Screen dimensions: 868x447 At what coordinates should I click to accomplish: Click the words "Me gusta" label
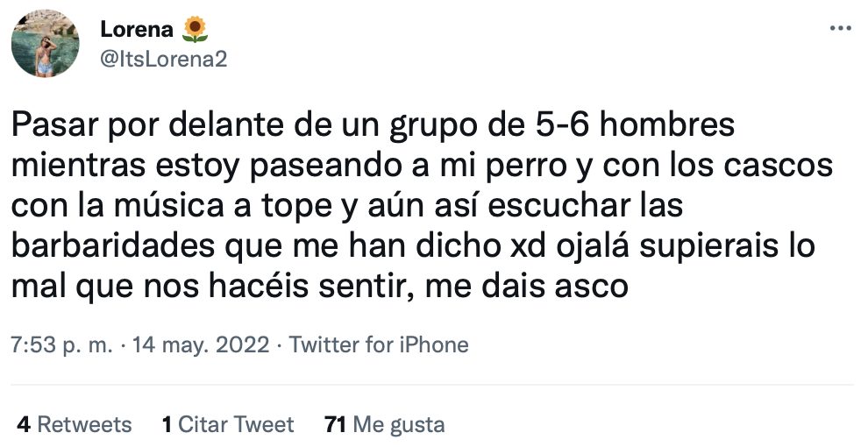click(x=398, y=425)
